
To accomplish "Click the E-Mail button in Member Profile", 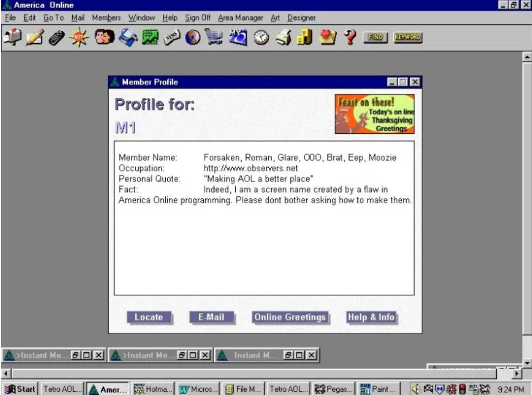I will point(211,317).
